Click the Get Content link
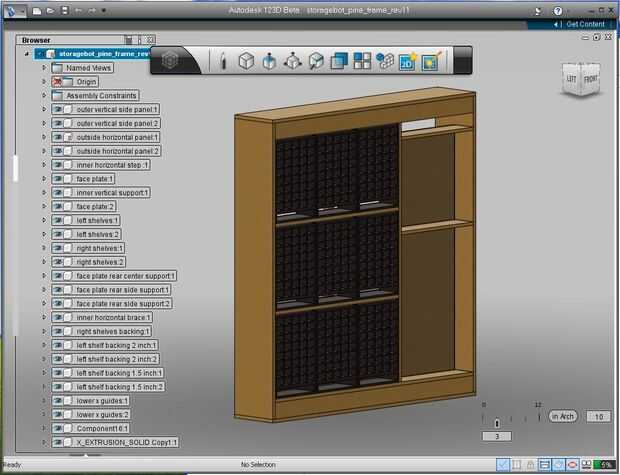The height and width of the screenshot is (475, 620). [x=585, y=24]
